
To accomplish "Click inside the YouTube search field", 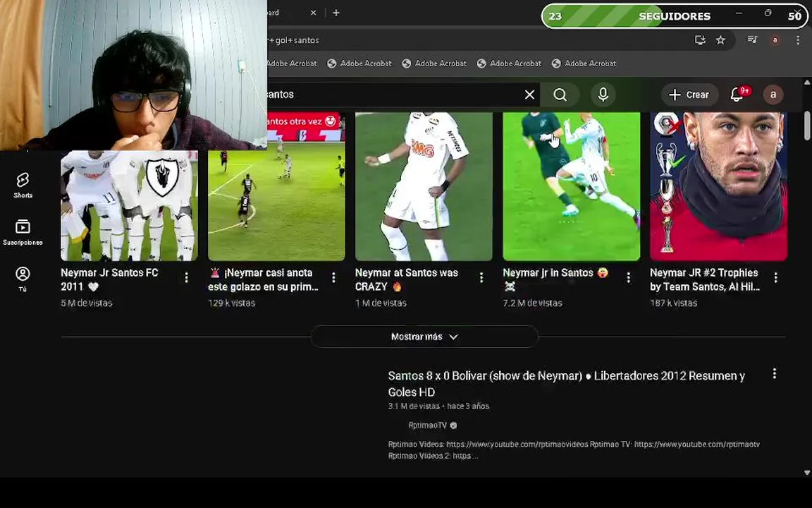I will pyautogui.click(x=395, y=95).
